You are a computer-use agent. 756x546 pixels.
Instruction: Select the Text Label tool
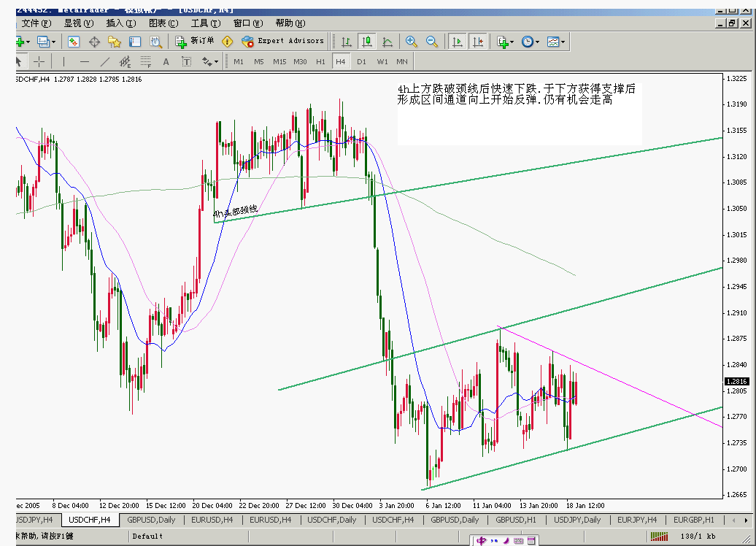tap(186, 62)
